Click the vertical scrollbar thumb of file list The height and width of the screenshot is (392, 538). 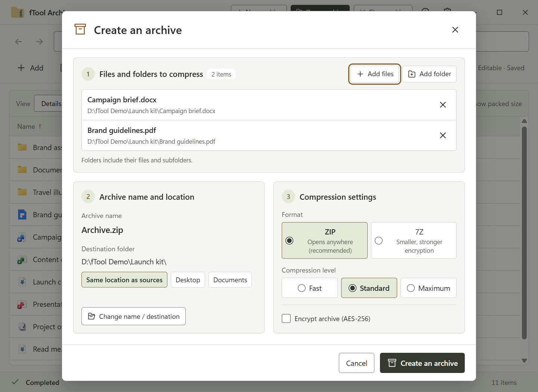[x=524, y=233]
